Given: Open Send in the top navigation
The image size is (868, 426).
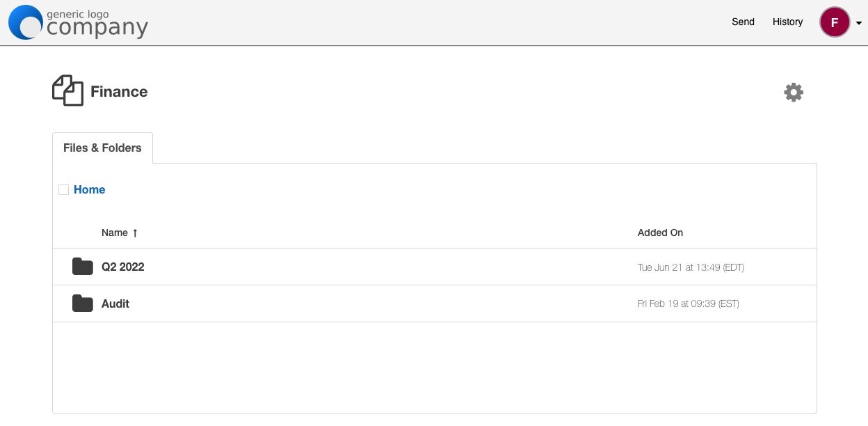Looking at the screenshot, I should [743, 22].
